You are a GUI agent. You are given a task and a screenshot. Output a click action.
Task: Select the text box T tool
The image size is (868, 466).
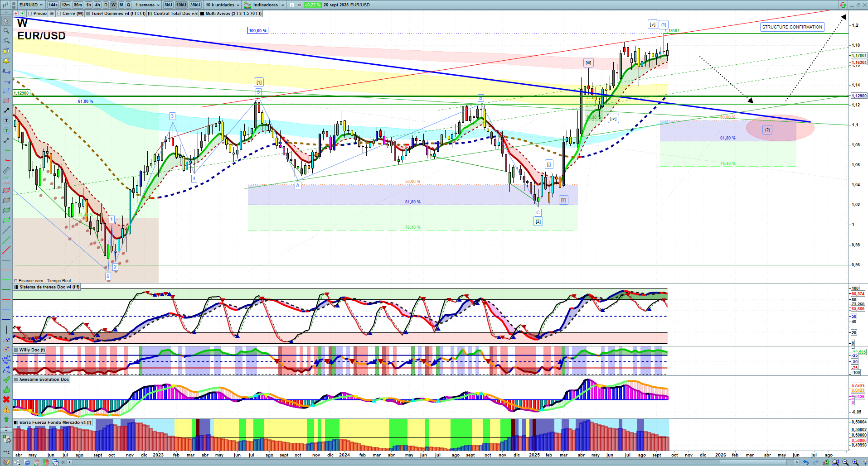pyautogui.click(x=6, y=120)
